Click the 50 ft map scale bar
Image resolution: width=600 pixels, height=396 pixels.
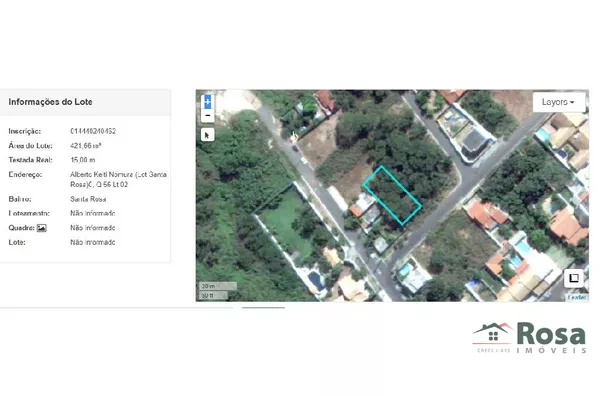[213, 295]
